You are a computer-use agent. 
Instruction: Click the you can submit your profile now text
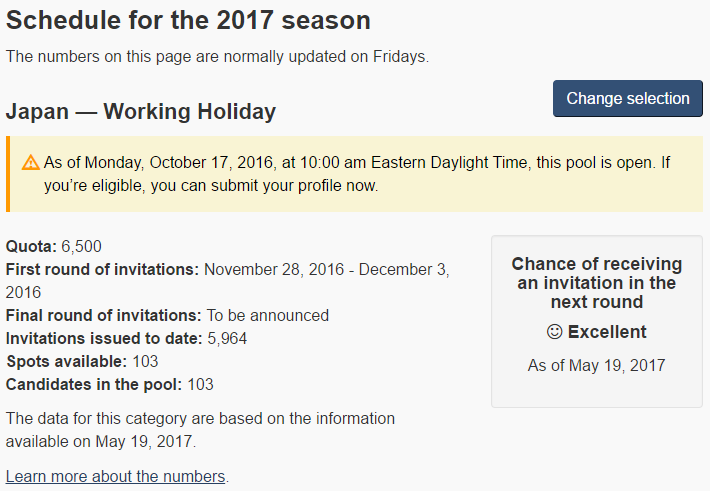point(264,186)
